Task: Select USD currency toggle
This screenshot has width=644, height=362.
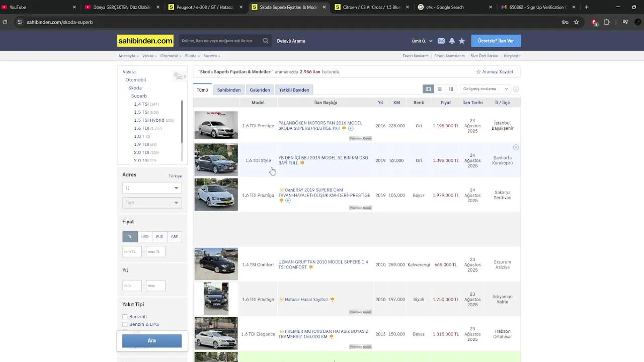Action: [x=145, y=237]
